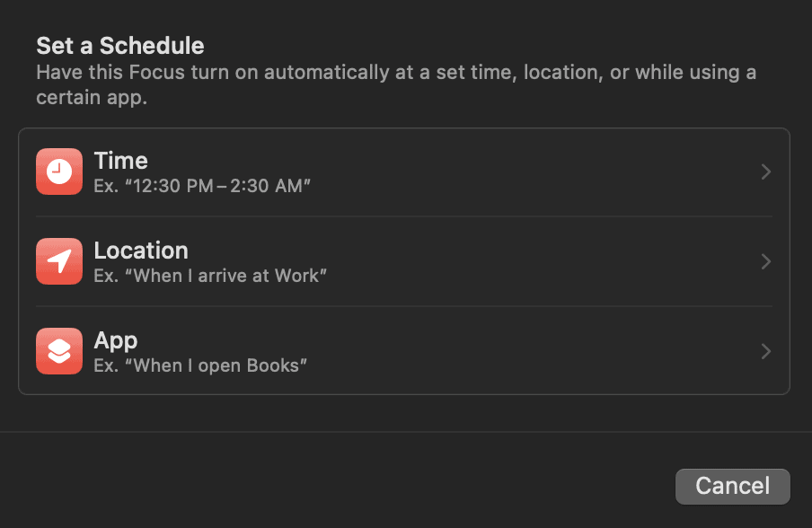
Task: Click the Location arrow icon
Action: (x=59, y=261)
